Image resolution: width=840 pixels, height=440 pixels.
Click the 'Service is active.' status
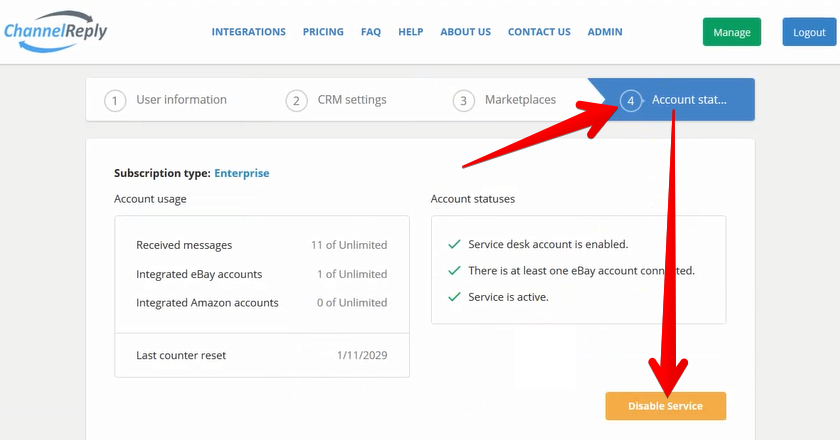508,297
